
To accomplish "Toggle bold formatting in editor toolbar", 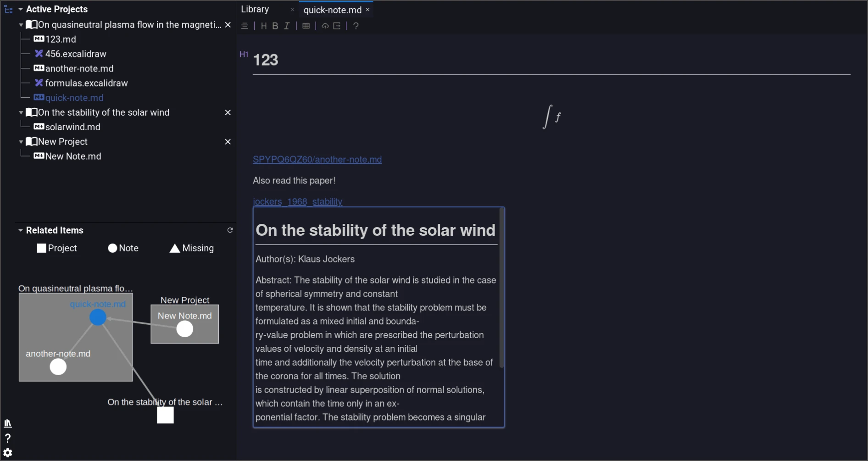I will (275, 26).
